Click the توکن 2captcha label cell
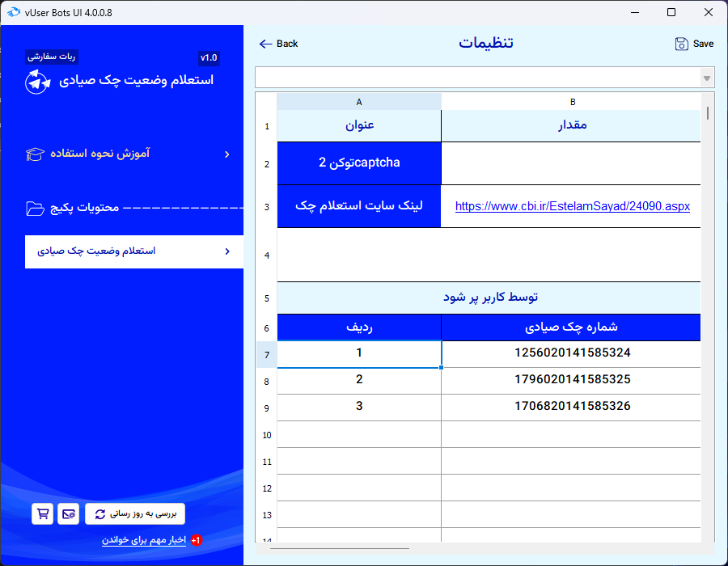Image resolution: width=728 pixels, height=566 pixels. coord(359,163)
